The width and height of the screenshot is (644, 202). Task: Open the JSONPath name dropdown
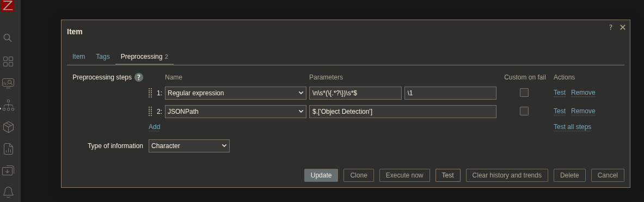[x=236, y=111]
